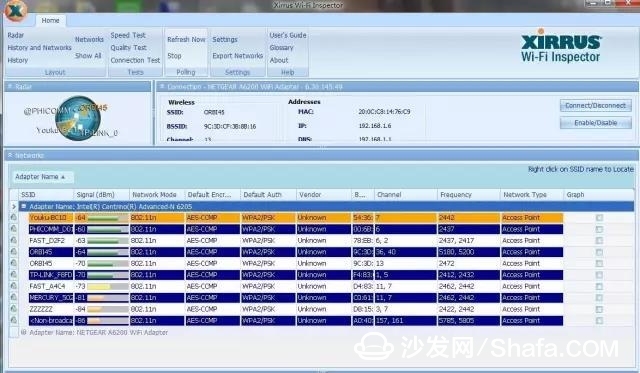Sort by the Vendor column header
The image size is (640, 373).
click(x=324, y=195)
